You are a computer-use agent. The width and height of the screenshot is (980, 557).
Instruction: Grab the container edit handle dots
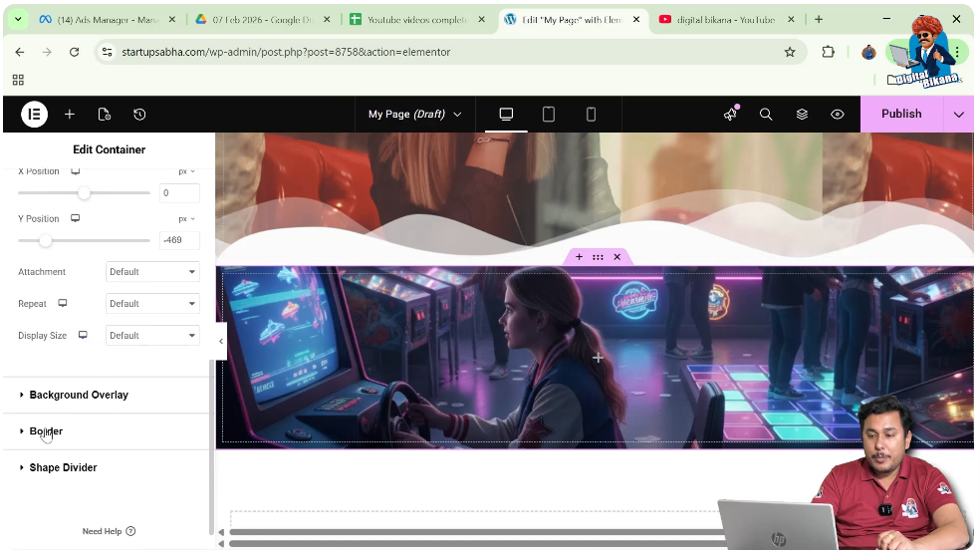(599, 257)
